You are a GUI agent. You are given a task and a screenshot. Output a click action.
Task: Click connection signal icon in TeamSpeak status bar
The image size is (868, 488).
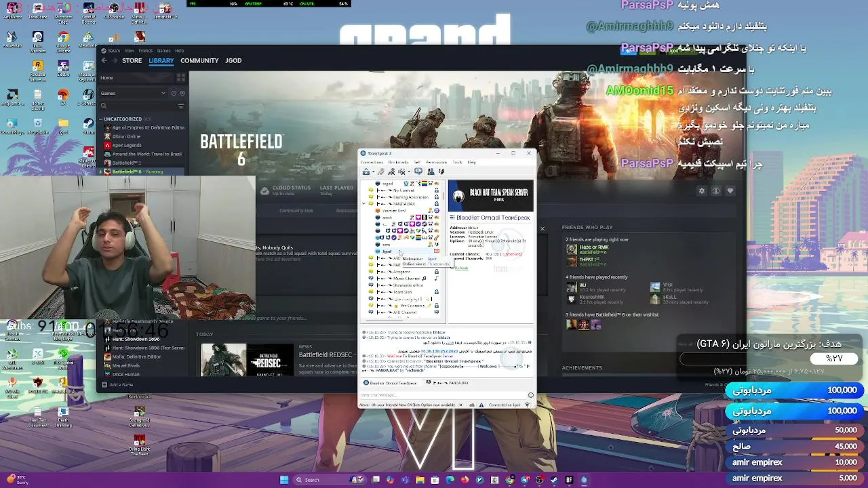point(527,405)
